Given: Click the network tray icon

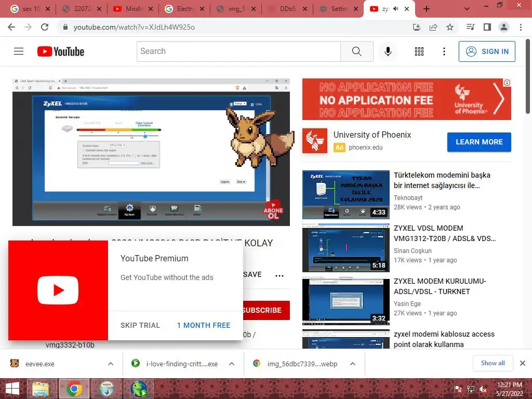Looking at the screenshot, I should pyautogui.click(x=471, y=389).
